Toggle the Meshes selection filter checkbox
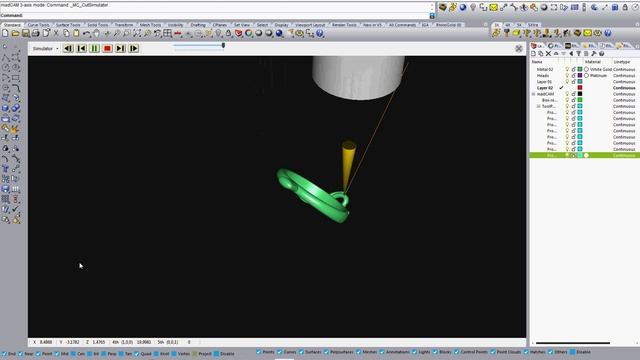This screenshot has height=360, width=640. point(358,352)
